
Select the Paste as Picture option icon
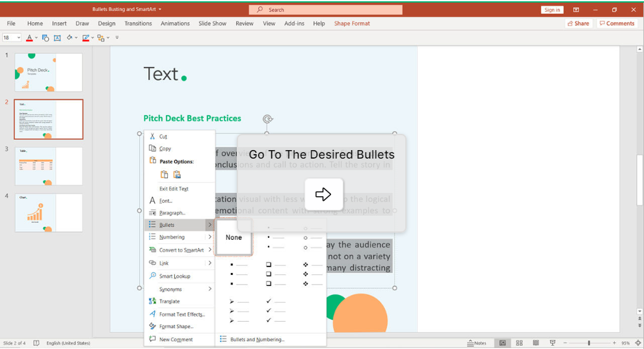177,175
